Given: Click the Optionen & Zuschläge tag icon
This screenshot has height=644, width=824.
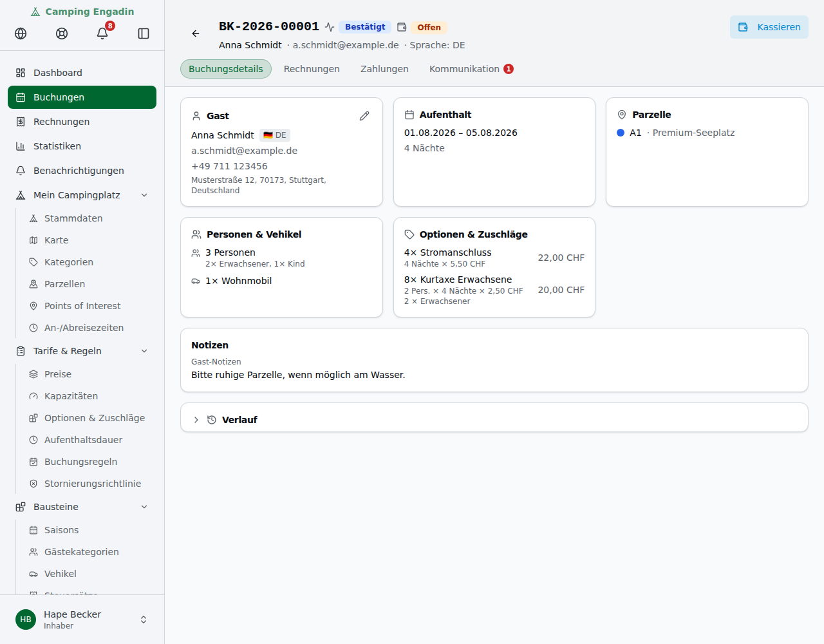Looking at the screenshot, I should (409, 234).
